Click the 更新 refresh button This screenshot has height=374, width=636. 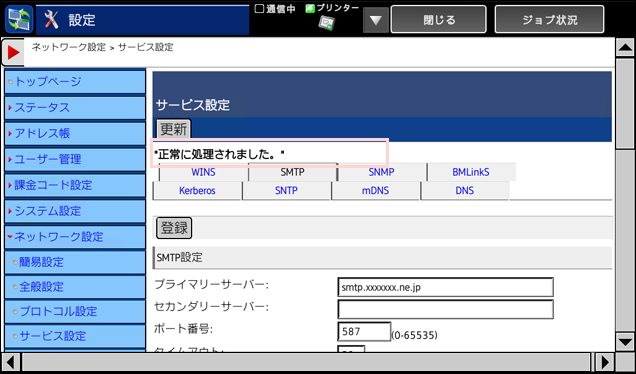click(x=174, y=129)
